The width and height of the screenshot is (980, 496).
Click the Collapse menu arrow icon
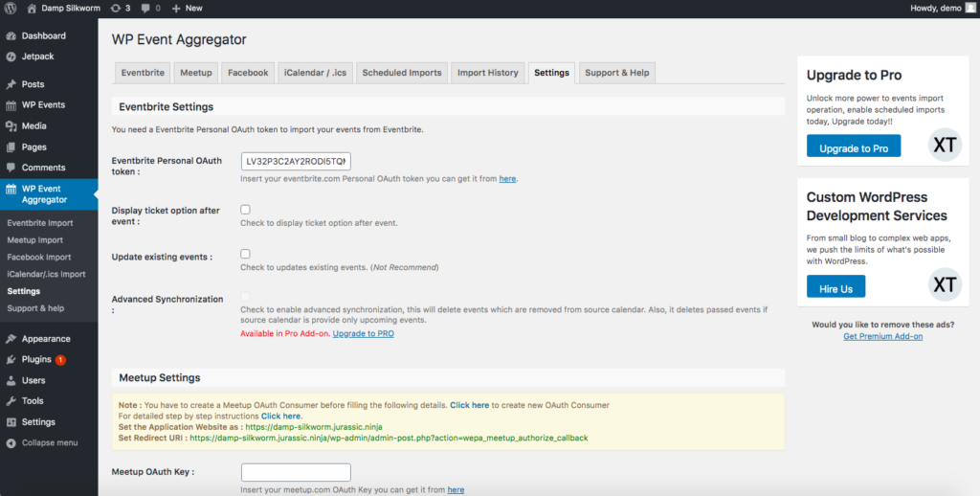pos(11,442)
